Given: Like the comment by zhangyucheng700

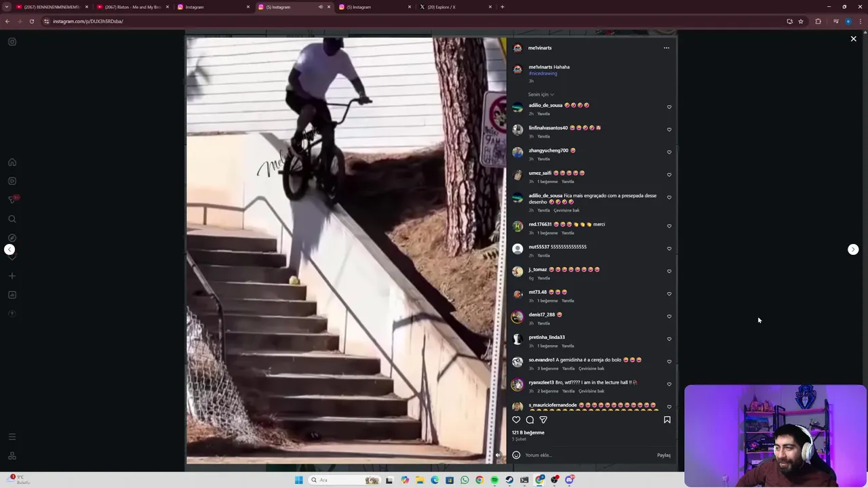Looking at the screenshot, I should (x=669, y=152).
